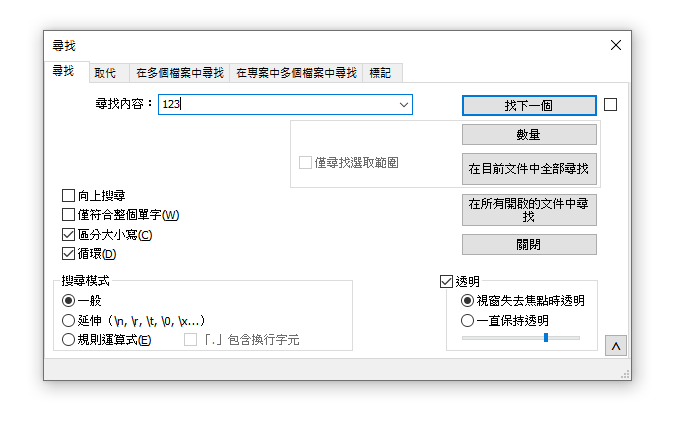Uncheck 區分大小寫 option

click(x=69, y=234)
